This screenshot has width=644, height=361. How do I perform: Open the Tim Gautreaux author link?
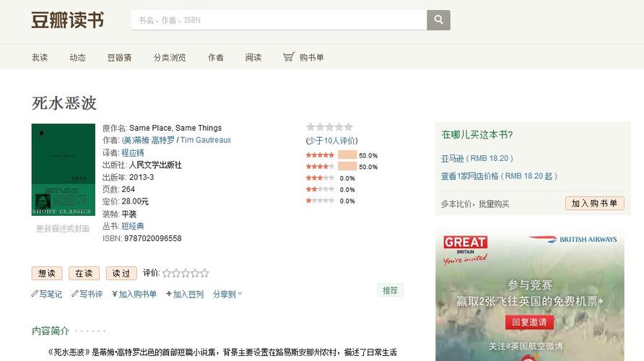206,140
